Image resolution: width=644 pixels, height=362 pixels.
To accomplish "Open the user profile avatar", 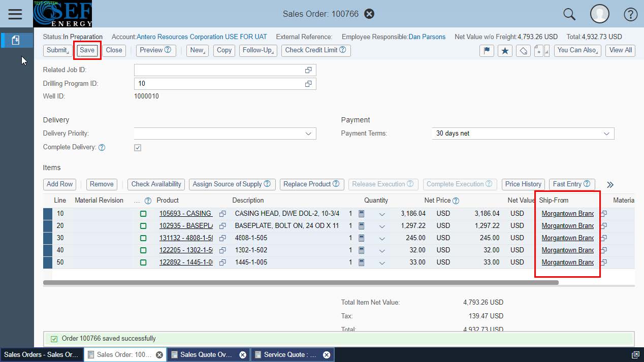I will (600, 14).
